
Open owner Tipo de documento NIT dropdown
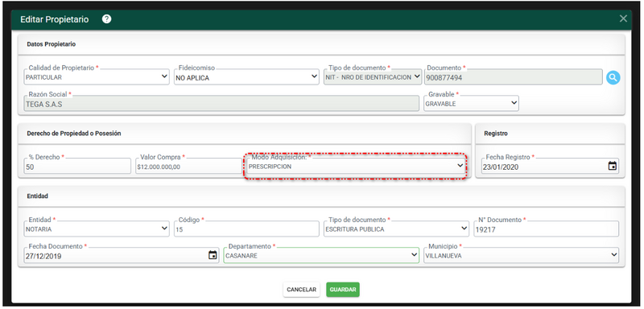[x=373, y=76]
